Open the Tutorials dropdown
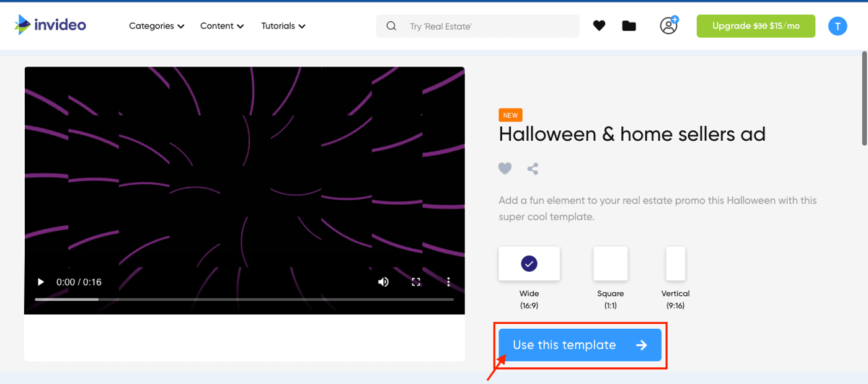 click(283, 26)
